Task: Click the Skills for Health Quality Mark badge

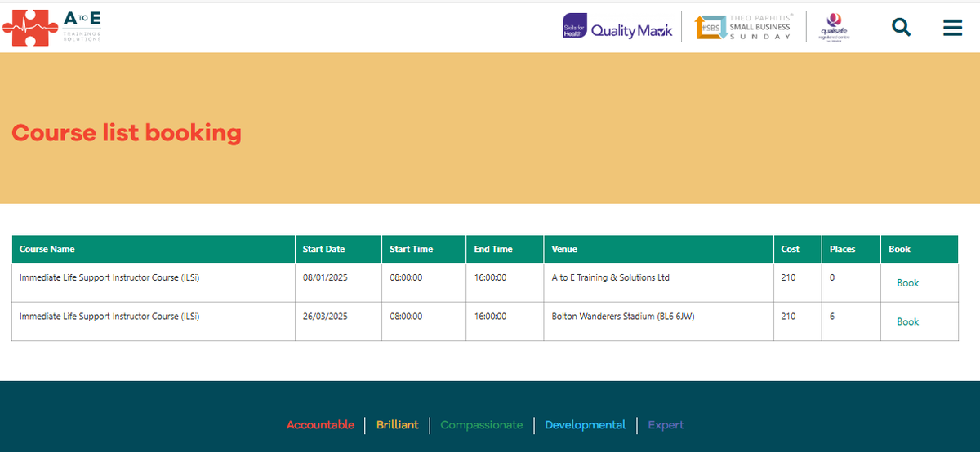Action: coord(618,27)
